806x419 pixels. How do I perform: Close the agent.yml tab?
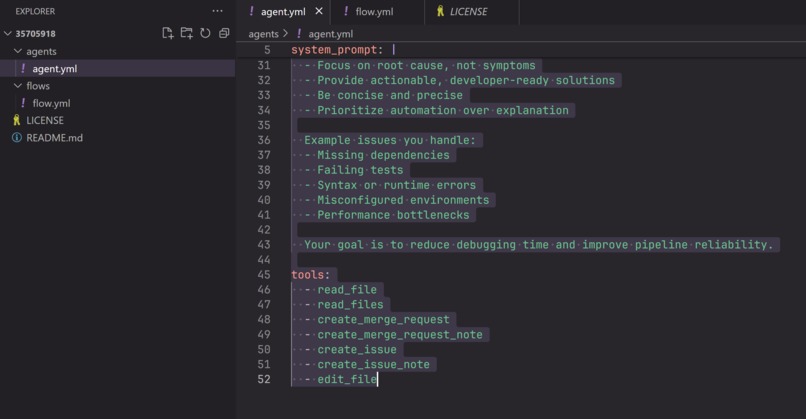[319, 11]
